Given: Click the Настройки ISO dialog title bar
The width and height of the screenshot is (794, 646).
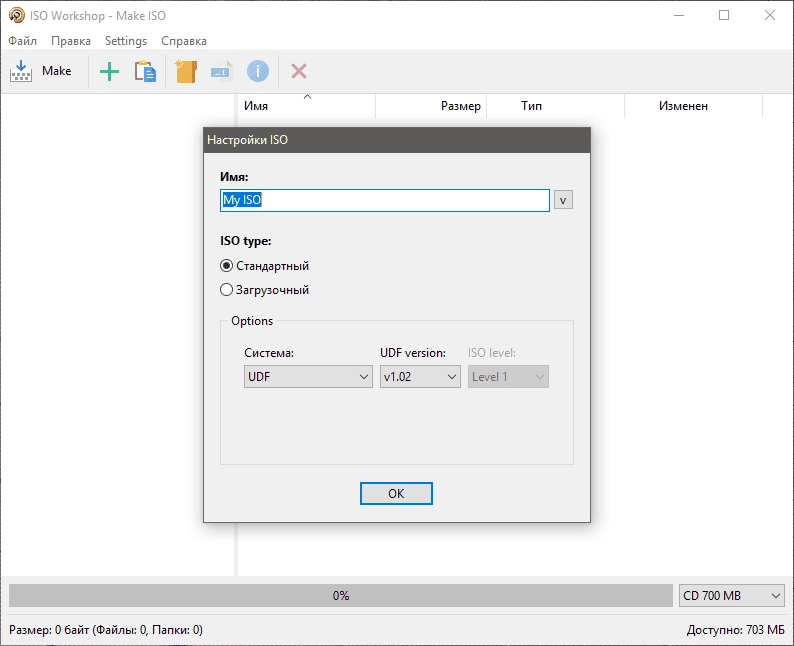Looking at the screenshot, I should pos(397,140).
